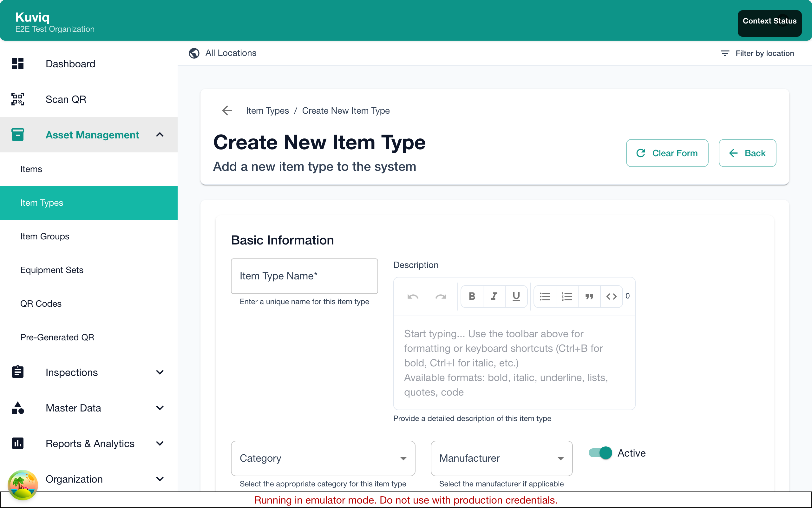This screenshot has height=508, width=812.
Task: Click the Kuviq logo title
Action: pyautogui.click(x=32, y=17)
